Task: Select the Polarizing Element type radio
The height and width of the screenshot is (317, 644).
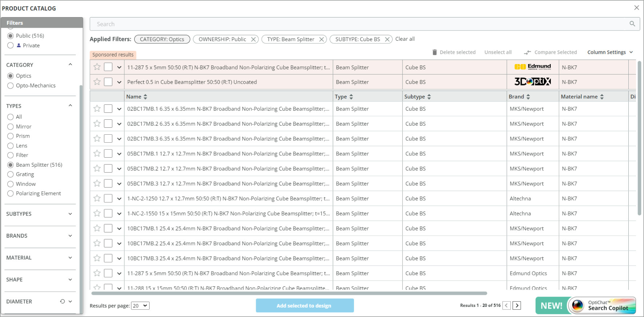Action: [11, 194]
